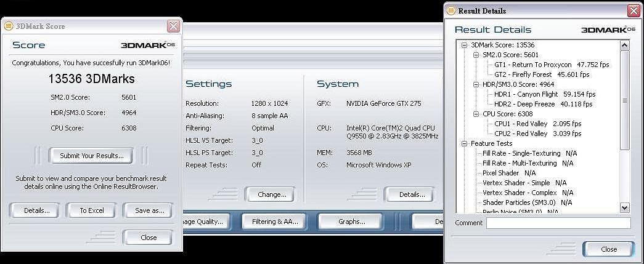
Task: Select Vertex Shader - Complex row
Action: (x=528, y=193)
